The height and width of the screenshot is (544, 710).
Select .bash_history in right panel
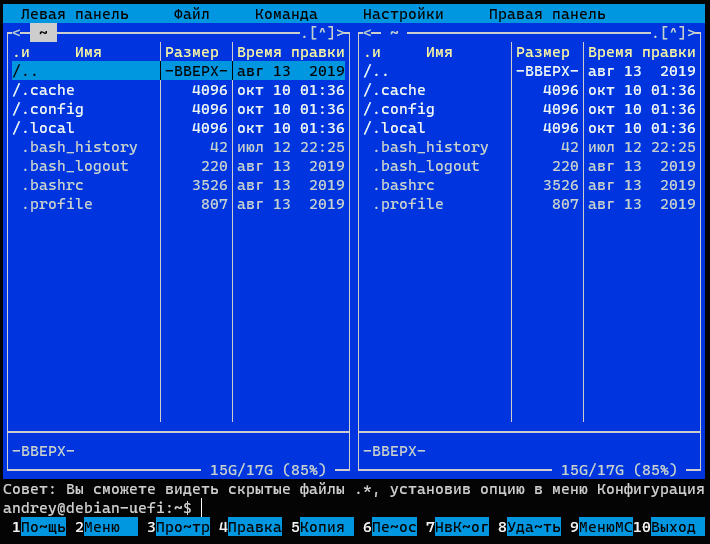430,147
